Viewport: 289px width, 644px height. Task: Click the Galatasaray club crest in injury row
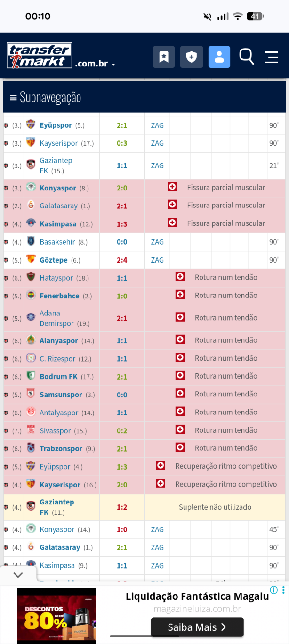(31, 206)
